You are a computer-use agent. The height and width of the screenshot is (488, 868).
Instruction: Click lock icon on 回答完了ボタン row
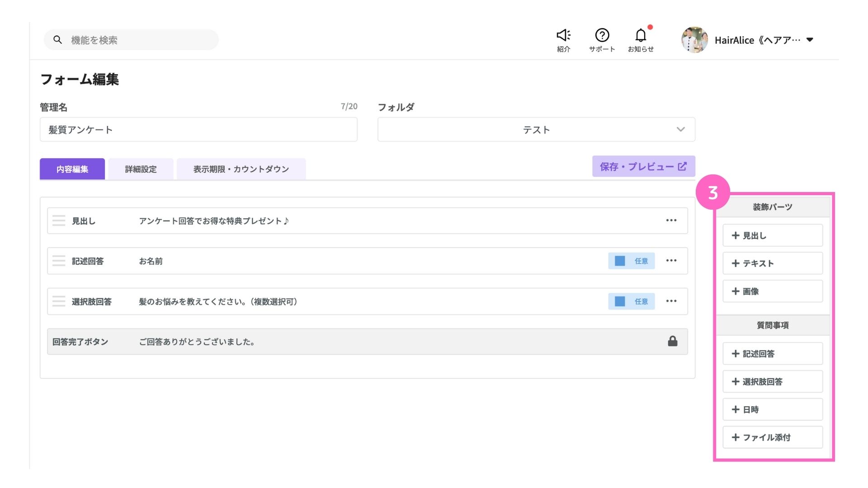pos(672,341)
